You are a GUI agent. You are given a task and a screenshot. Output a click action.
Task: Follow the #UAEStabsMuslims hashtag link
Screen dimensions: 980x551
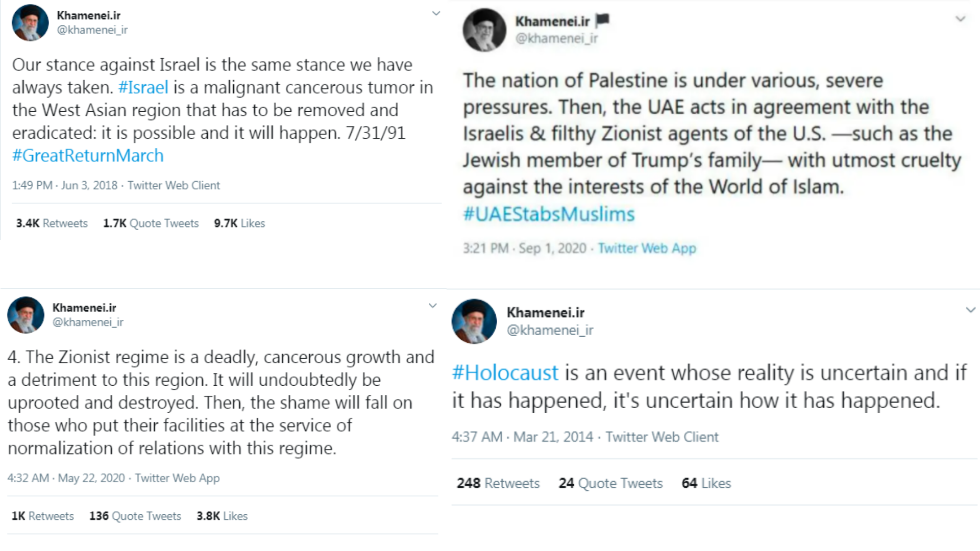coord(549,214)
